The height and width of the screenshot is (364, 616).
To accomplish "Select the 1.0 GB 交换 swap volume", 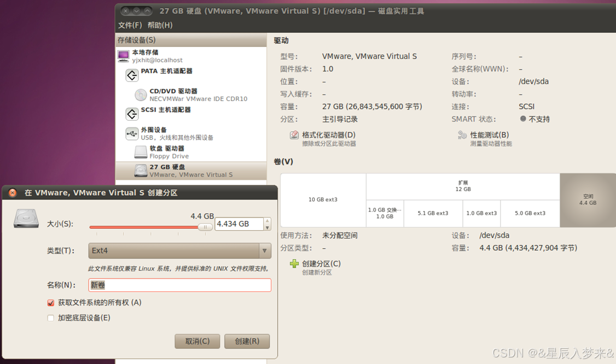I will [x=385, y=213].
